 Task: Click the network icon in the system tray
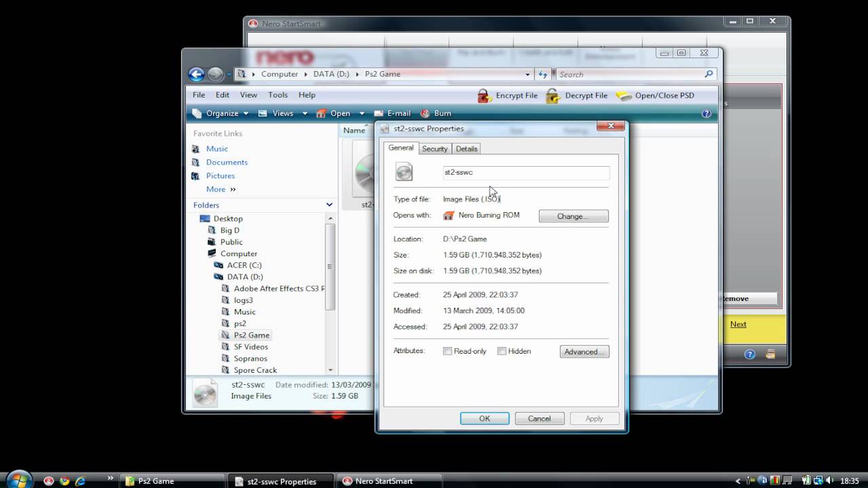tap(818, 480)
